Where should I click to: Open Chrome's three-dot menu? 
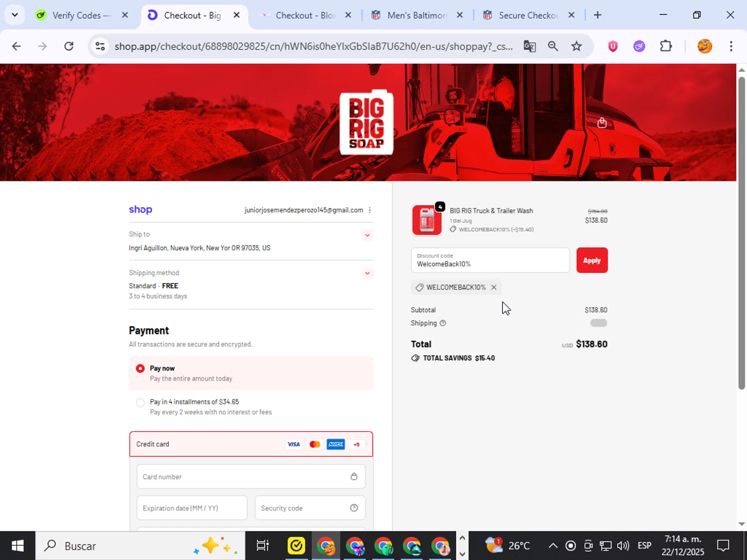[x=731, y=46]
